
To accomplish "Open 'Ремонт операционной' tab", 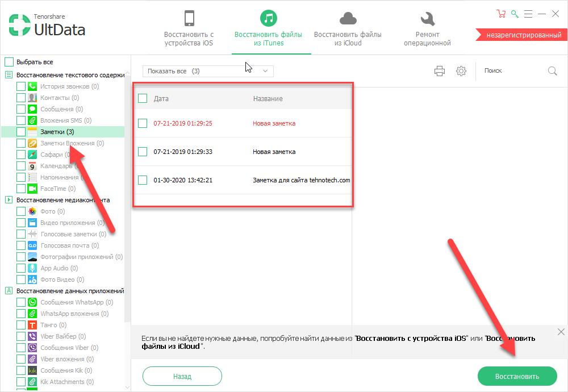I will pyautogui.click(x=428, y=28).
